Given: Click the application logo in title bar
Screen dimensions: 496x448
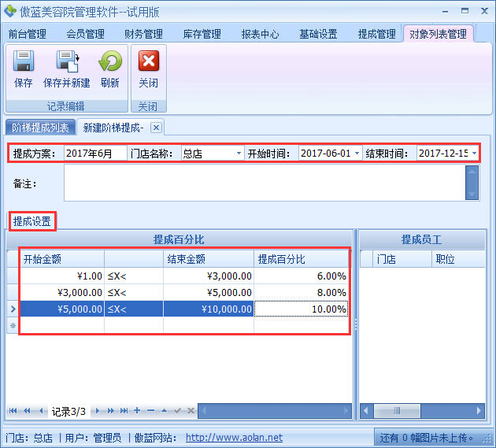Looking at the screenshot, I should (10, 11).
